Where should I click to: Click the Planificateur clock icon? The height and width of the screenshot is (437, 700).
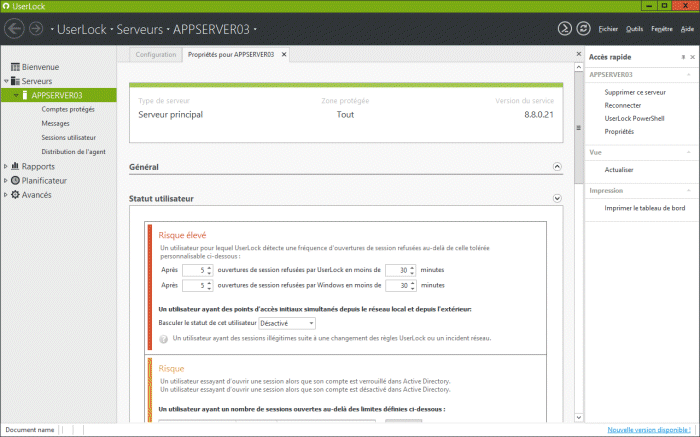click(15, 180)
